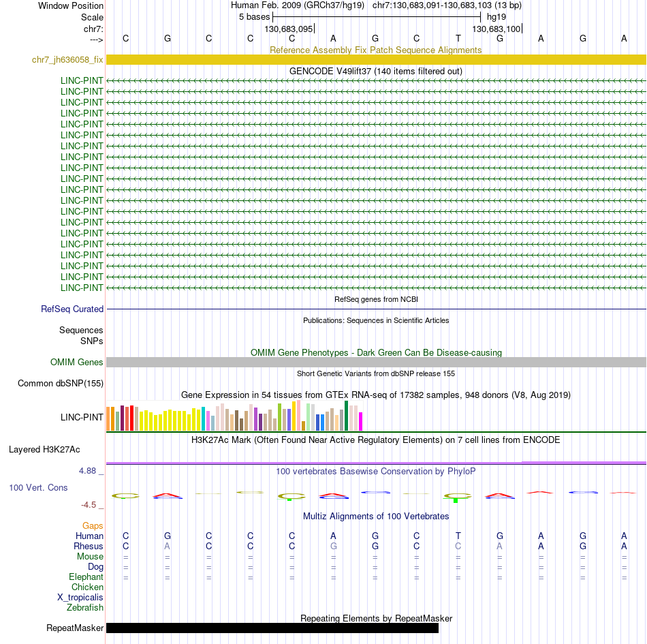Image resolution: width=647 pixels, height=644 pixels.
Task: Click the RefSeq Curated label
Action: click(72, 309)
